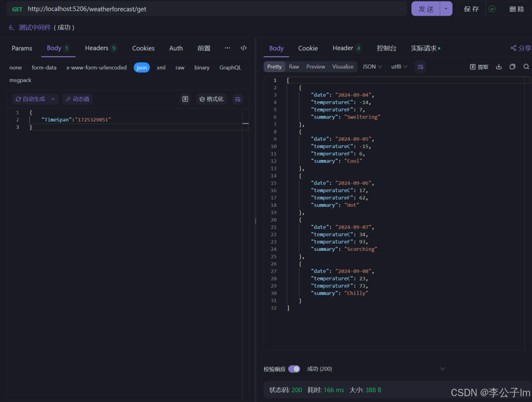This screenshot has height=402, width=532.
Task: Click the 提取 extract icon above the response
Action: click(x=478, y=66)
